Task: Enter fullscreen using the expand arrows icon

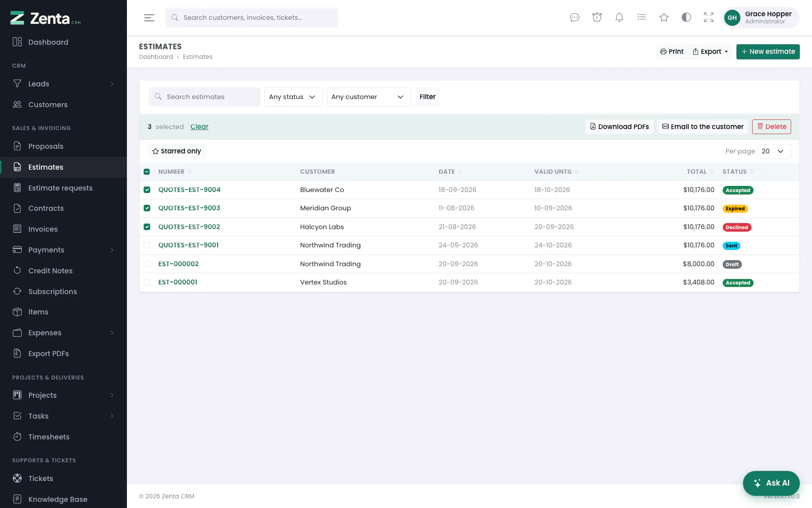Action: point(708,18)
